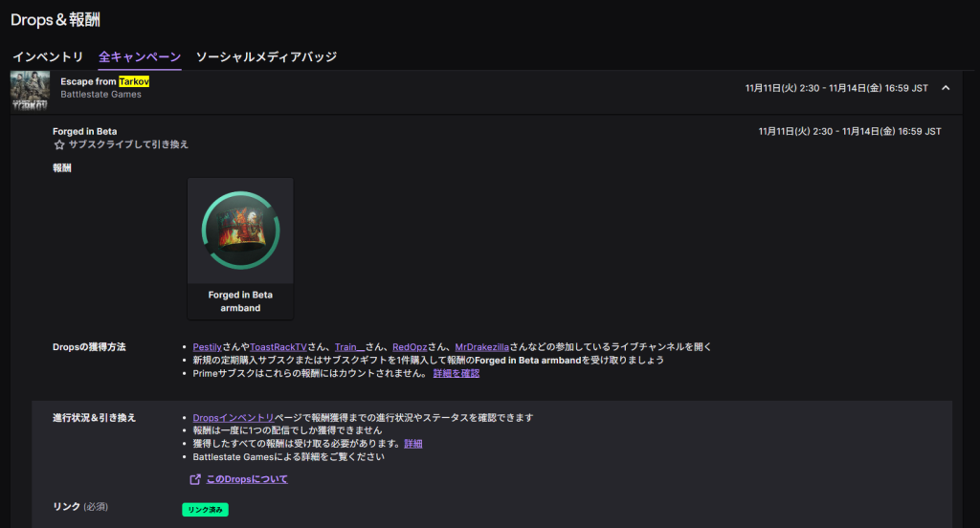Collapse the Escape from Tarkov campaign chevron

946,88
